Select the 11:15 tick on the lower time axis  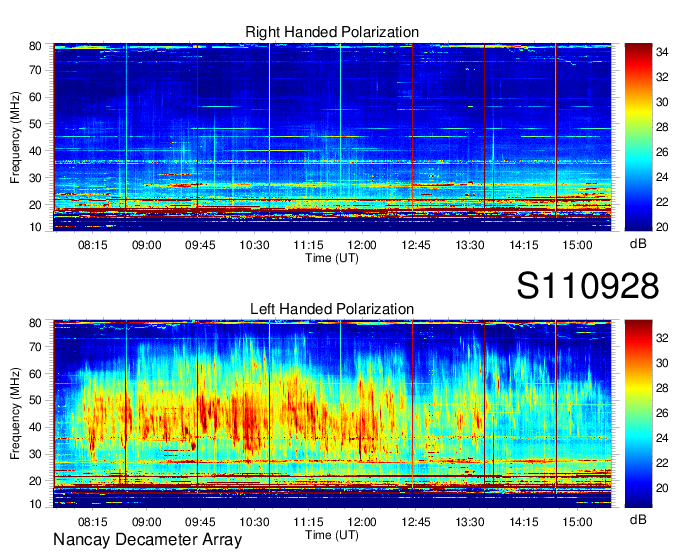click(x=308, y=522)
